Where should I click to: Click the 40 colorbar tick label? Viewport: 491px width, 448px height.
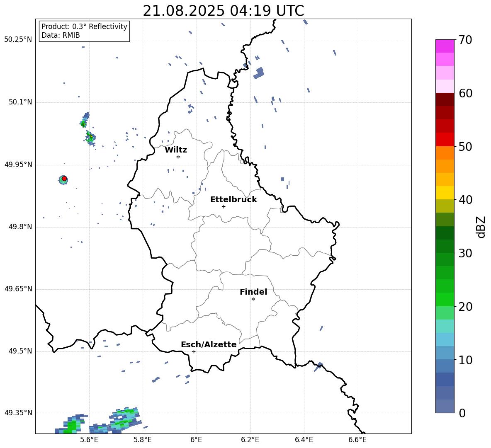click(x=465, y=200)
